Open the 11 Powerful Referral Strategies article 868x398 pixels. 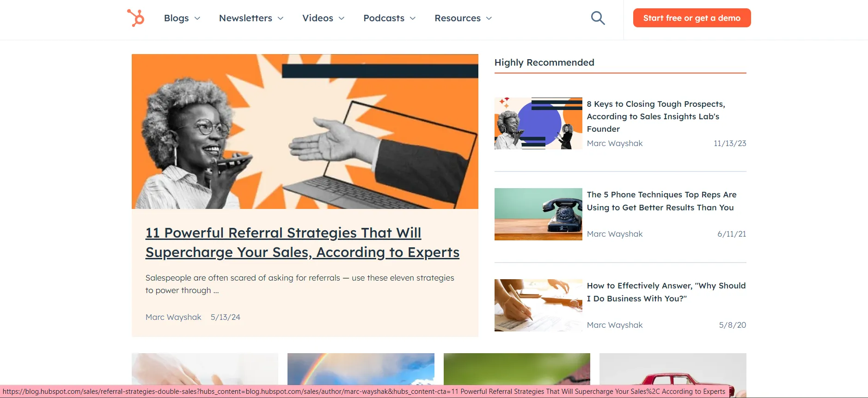(302, 243)
